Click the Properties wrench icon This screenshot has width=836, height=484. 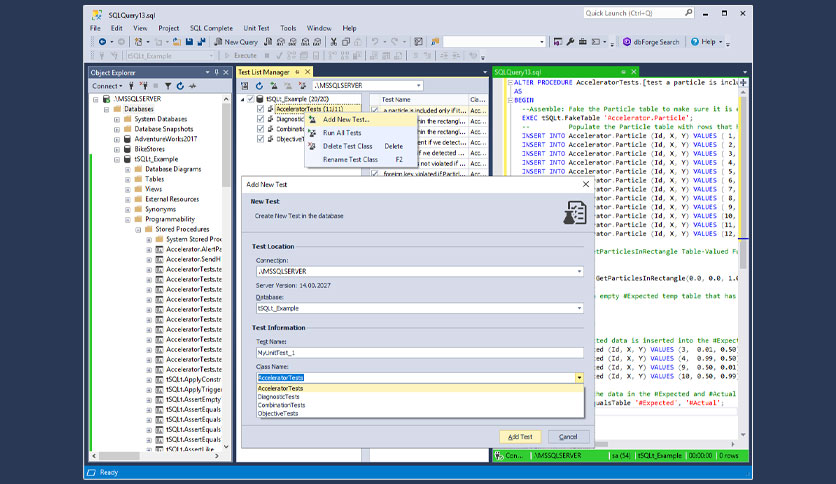570,42
